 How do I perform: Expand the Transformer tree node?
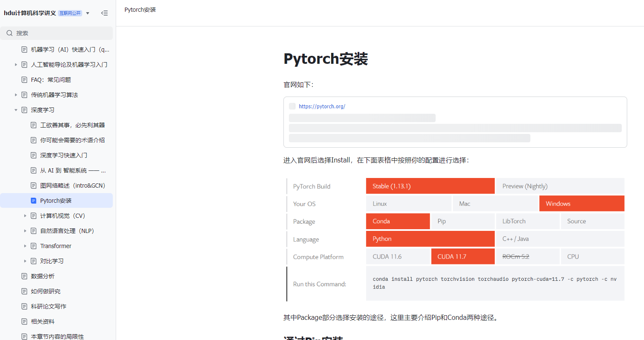25,246
